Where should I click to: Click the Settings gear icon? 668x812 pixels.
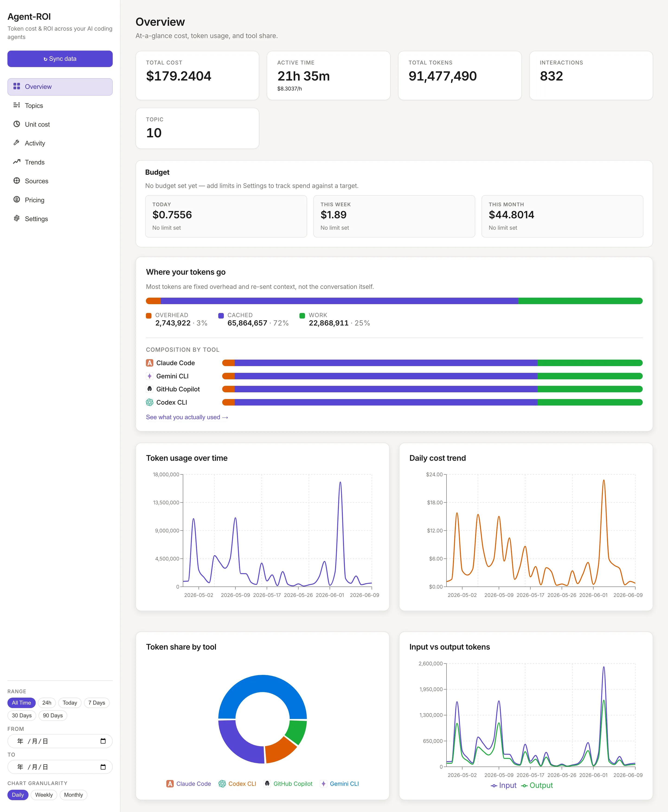pos(16,218)
